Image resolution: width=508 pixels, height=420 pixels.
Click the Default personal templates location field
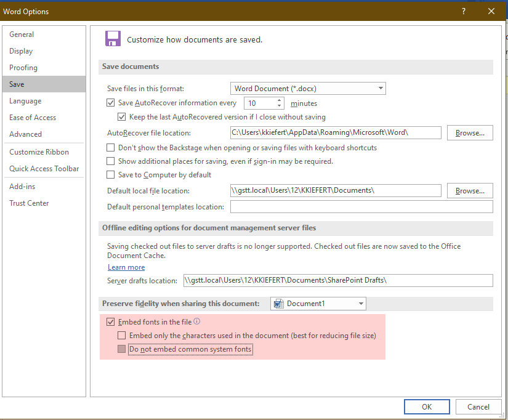point(361,207)
